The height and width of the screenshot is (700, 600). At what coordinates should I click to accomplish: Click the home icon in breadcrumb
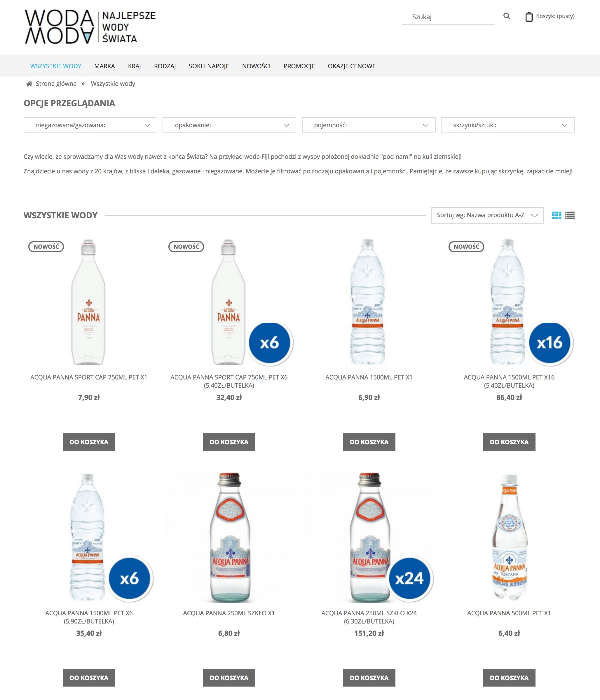[29, 84]
